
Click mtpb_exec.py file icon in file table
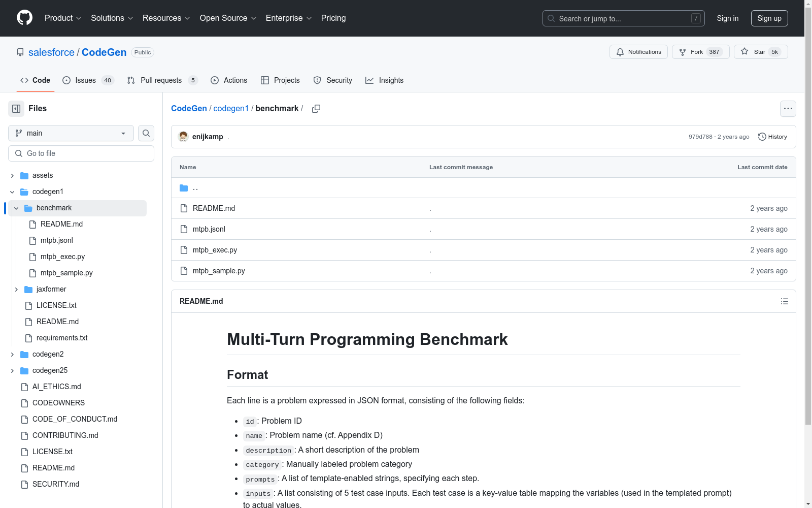(x=184, y=250)
